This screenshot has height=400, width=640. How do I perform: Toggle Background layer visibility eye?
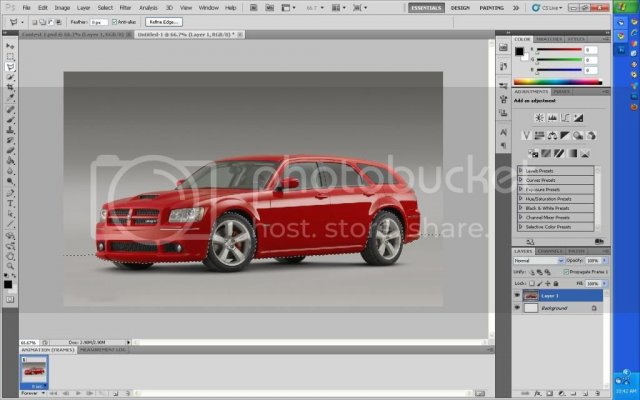pos(517,308)
